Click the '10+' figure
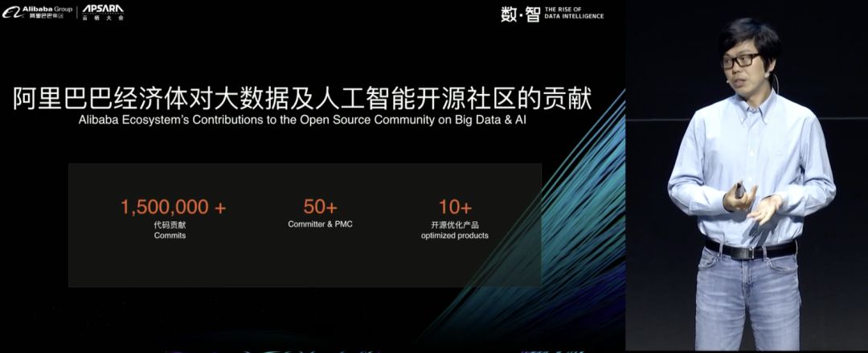This screenshot has width=868, height=353. pos(455,207)
